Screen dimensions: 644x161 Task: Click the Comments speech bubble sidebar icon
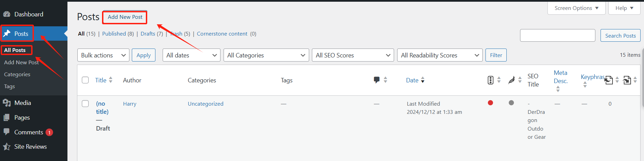[x=7, y=132]
